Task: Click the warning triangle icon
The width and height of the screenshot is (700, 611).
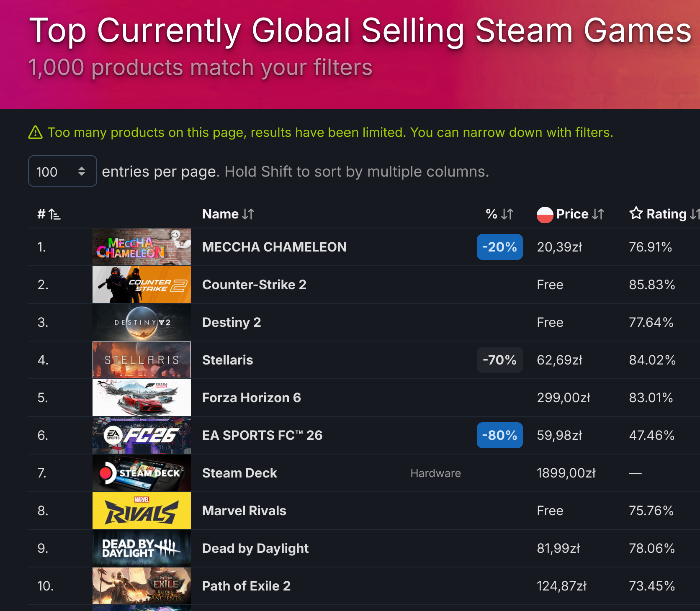Action: click(x=36, y=132)
